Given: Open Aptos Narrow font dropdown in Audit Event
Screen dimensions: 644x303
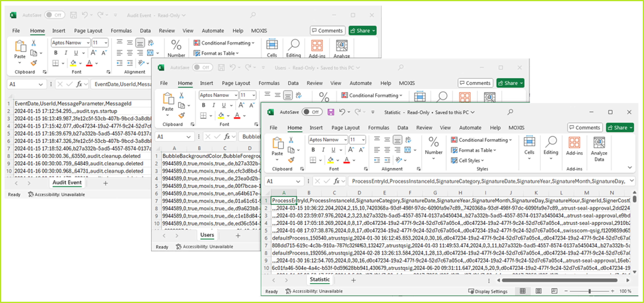Looking at the screenshot, I should tap(88, 43).
